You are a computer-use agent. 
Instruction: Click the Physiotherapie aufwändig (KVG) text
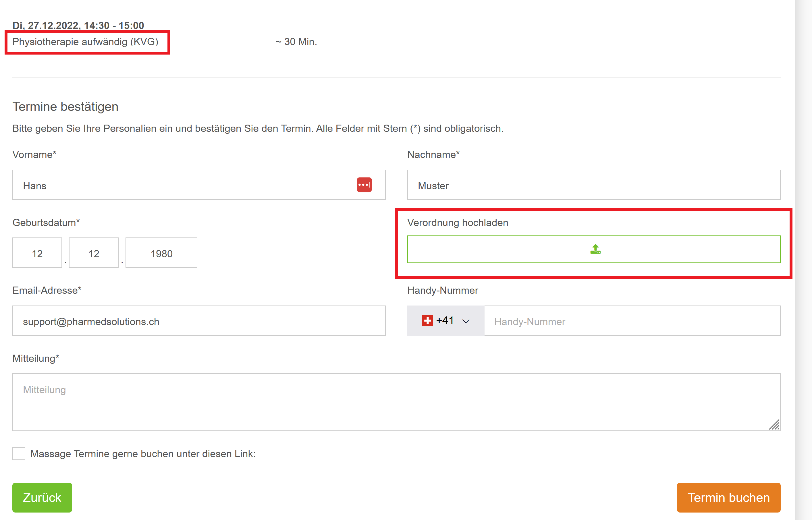(x=86, y=42)
